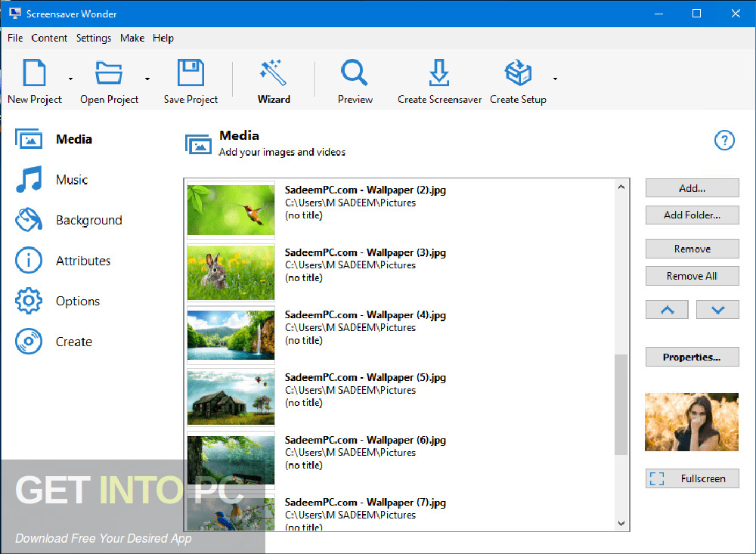Click the Screensaver Wonder title bar app icon

tap(14, 14)
